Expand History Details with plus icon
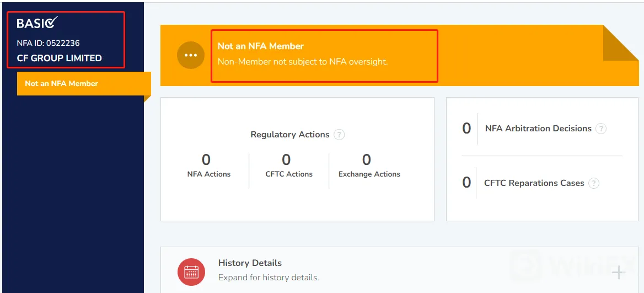The width and height of the screenshot is (644, 293). pos(618,273)
